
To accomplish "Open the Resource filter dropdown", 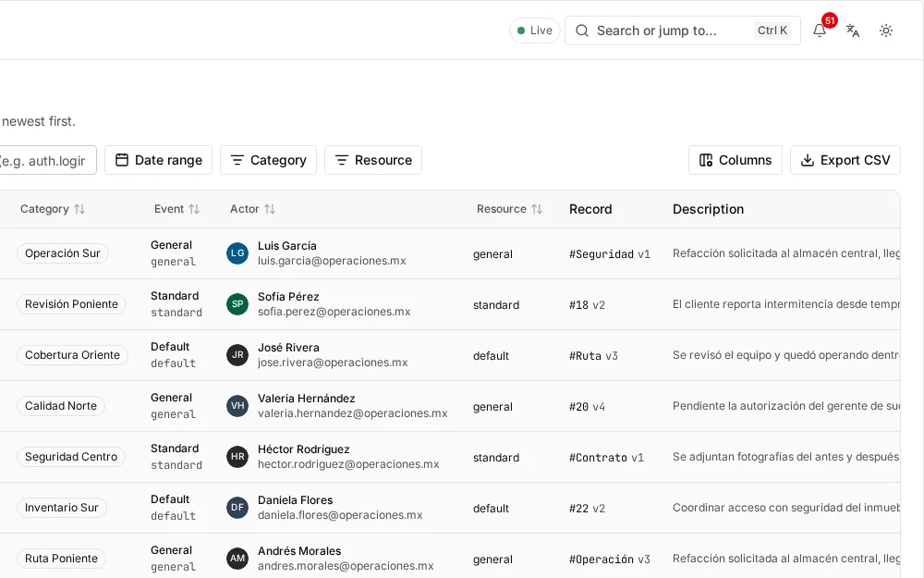I will tap(373, 160).
